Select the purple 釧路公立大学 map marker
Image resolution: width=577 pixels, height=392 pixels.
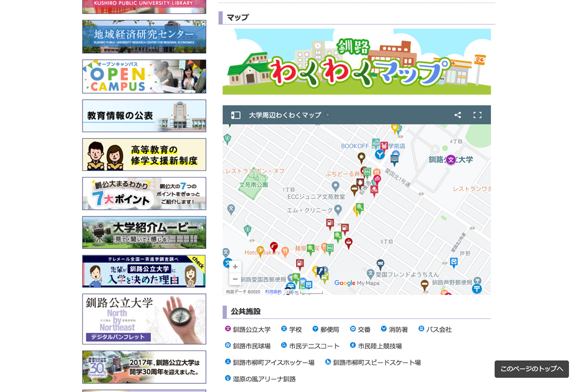coord(450,160)
